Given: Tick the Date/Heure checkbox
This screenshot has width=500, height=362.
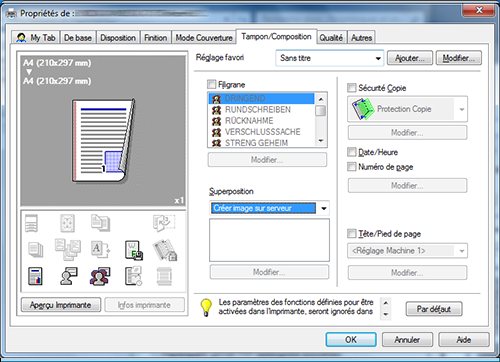Looking at the screenshot, I should [x=352, y=152].
